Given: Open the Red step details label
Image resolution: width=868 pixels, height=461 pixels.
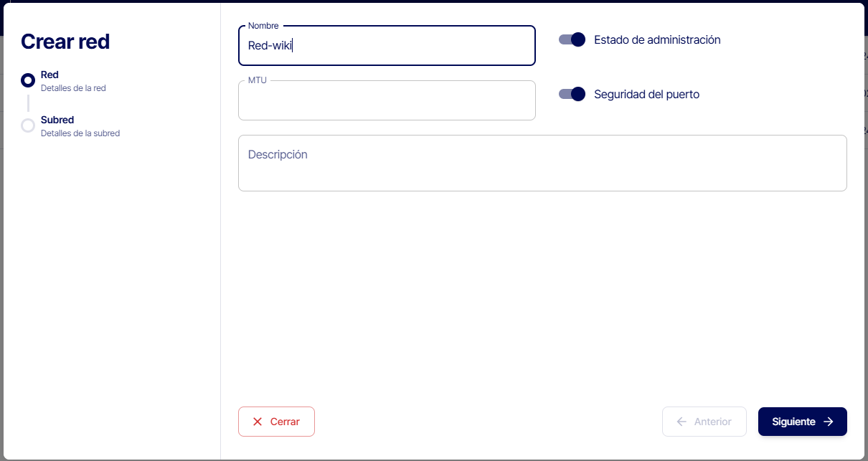Looking at the screenshot, I should pyautogui.click(x=49, y=75).
